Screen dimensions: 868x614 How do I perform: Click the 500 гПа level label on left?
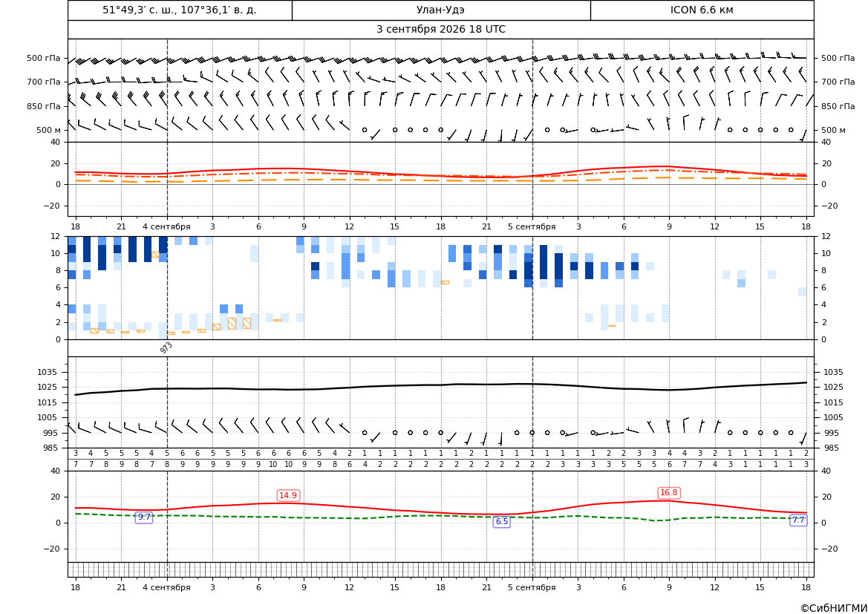coord(44,58)
